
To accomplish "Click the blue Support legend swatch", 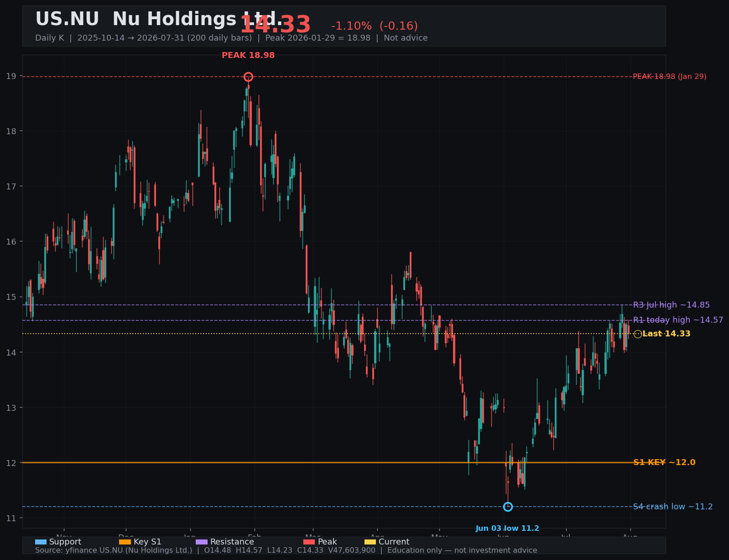I will tap(41, 542).
